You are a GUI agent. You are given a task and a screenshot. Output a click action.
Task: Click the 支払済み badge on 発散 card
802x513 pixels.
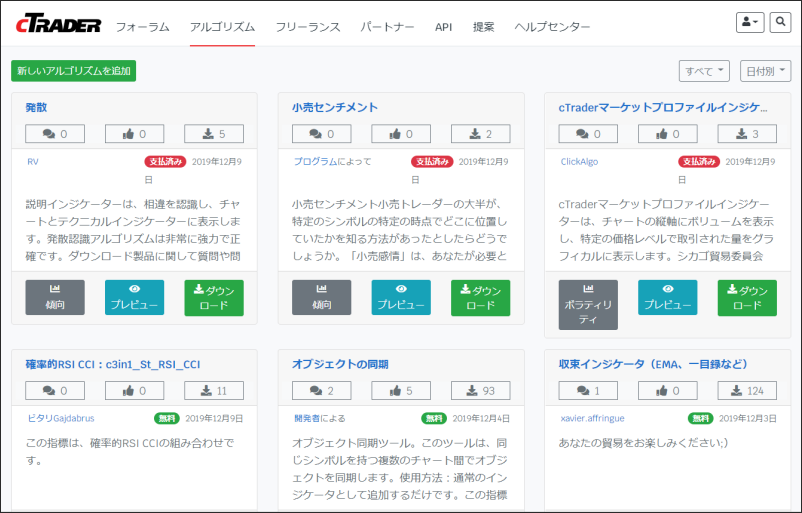(x=165, y=161)
